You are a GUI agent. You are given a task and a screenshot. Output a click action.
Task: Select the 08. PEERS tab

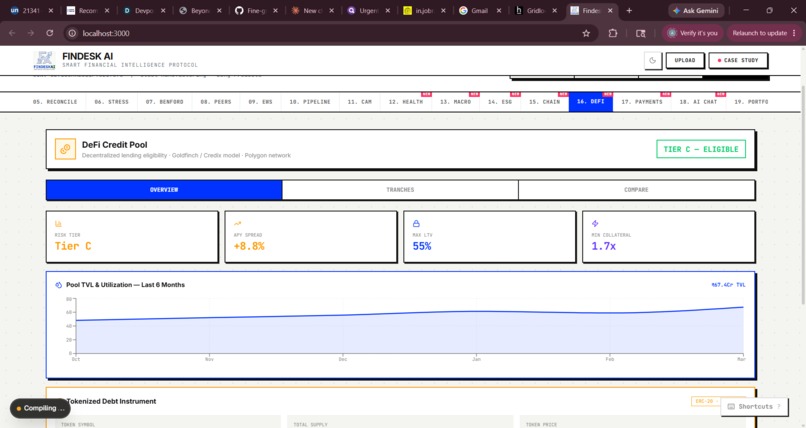pyautogui.click(x=216, y=102)
